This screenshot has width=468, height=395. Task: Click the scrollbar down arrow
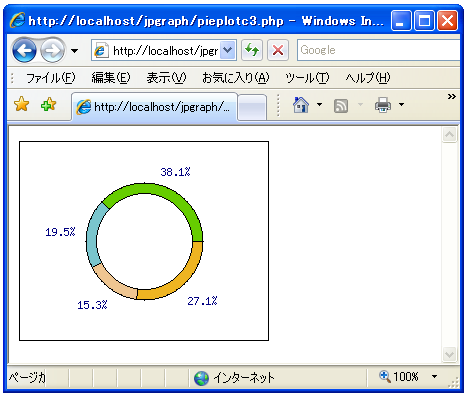pos(449,354)
